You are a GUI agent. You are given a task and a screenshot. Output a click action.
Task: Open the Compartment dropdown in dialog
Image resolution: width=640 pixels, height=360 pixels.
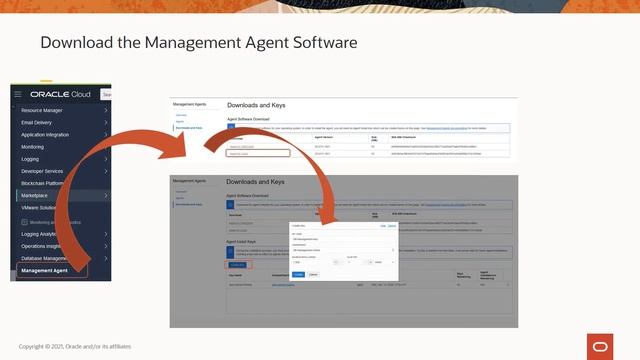point(344,250)
